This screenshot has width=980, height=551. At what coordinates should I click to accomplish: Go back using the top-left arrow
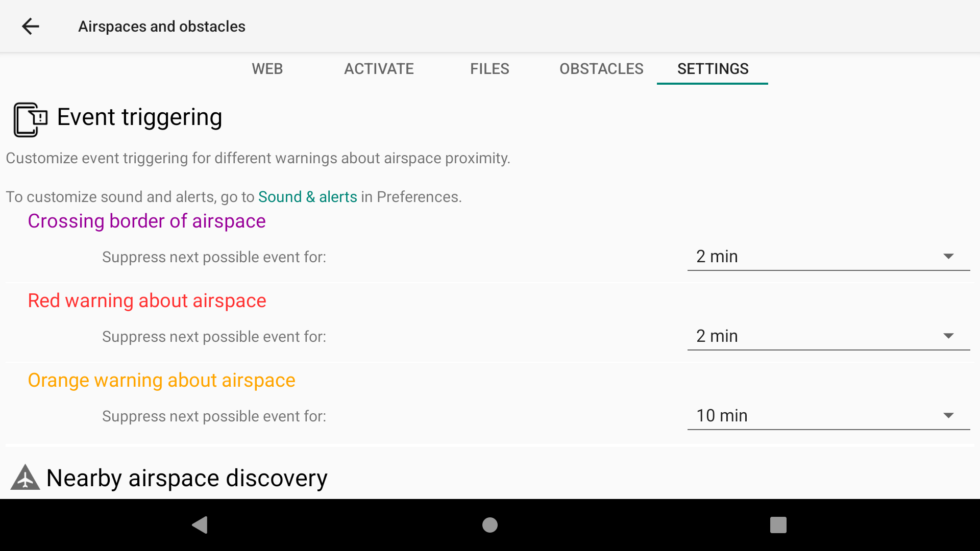point(31,26)
